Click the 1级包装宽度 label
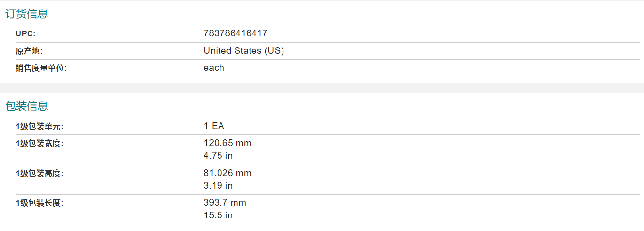The height and width of the screenshot is (231, 644). (x=39, y=143)
